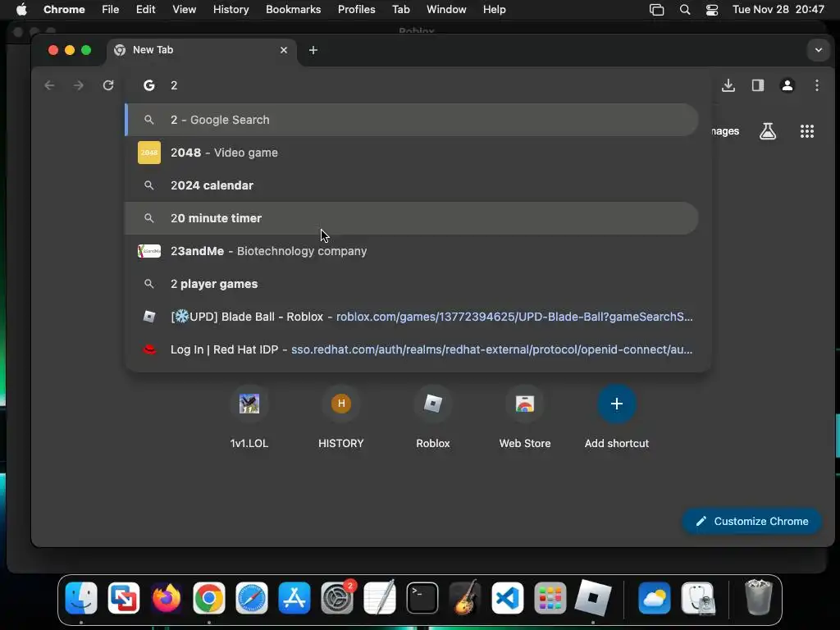Open Control Center in menu bar
Viewport: 840px width, 630px height.
click(x=711, y=10)
